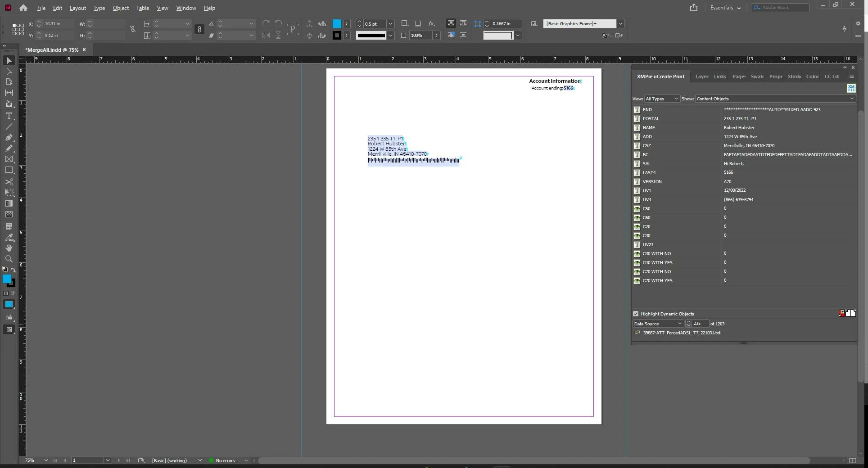Toggle visibility object C50
This screenshot has width=868, height=468.
[637, 209]
